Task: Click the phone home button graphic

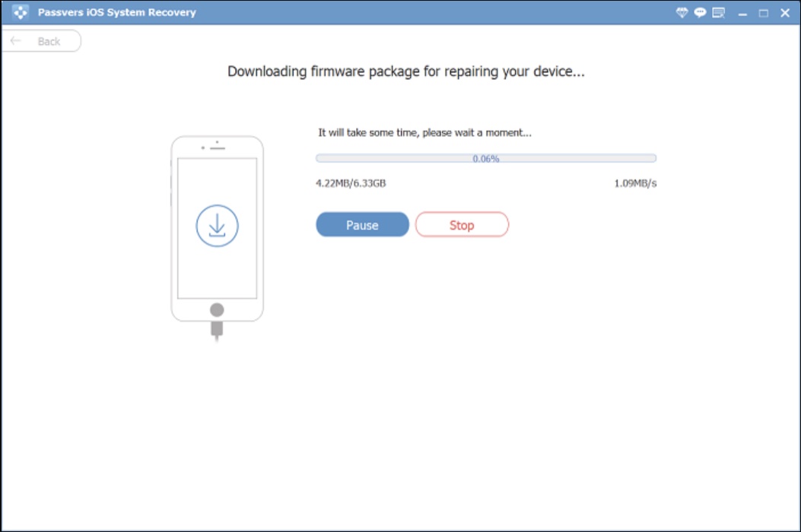Action: pyautogui.click(x=217, y=309)
